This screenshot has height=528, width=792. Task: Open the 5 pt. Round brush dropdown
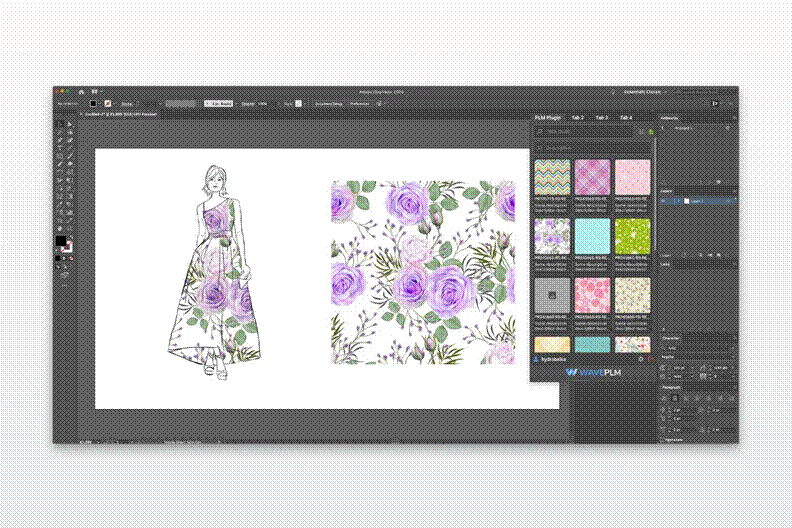236,104
